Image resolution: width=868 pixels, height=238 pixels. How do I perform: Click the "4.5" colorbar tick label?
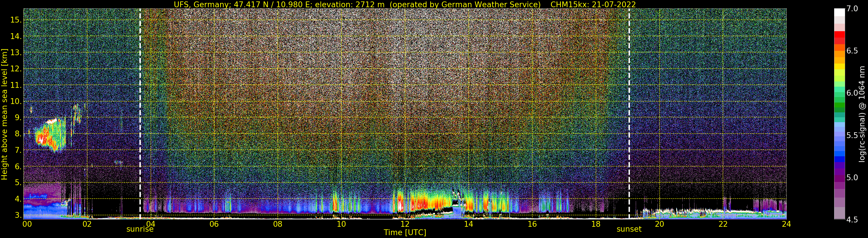tap(852, 220)
